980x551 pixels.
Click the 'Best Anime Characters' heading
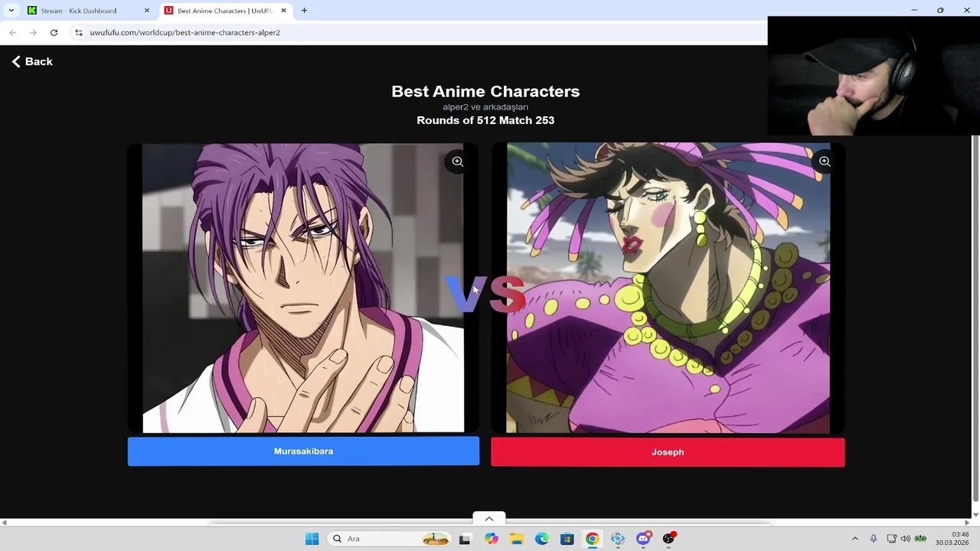(485, 91)
